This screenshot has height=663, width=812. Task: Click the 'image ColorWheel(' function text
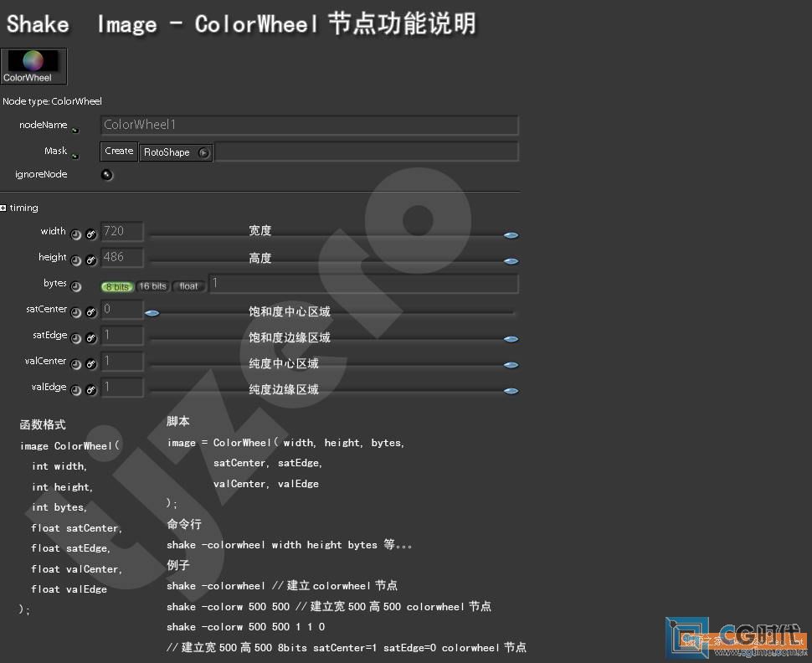70,445
